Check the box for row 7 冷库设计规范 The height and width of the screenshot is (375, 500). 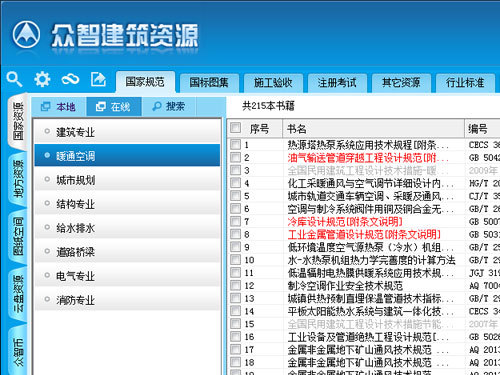pos(235,221)
